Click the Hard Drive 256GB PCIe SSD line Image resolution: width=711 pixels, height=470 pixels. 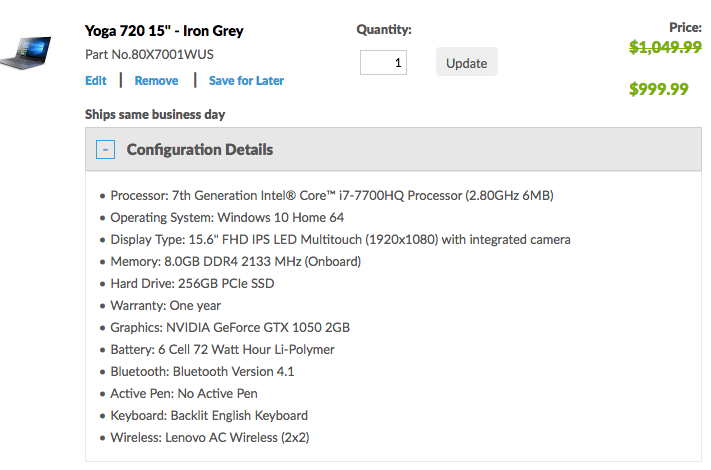tap(192, 284)
